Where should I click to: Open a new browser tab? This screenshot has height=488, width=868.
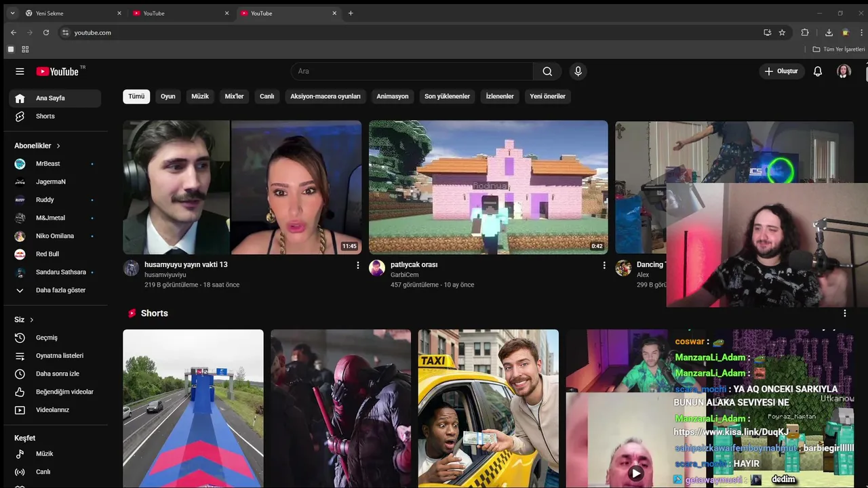point(351,13)
